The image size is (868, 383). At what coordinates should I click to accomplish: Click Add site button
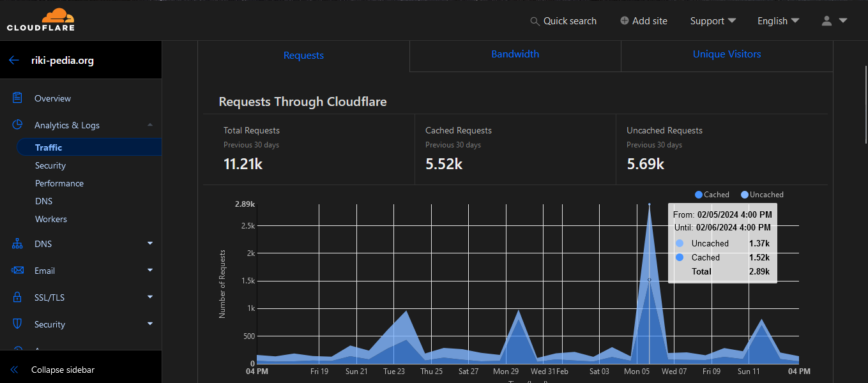(x=643, y=21)
